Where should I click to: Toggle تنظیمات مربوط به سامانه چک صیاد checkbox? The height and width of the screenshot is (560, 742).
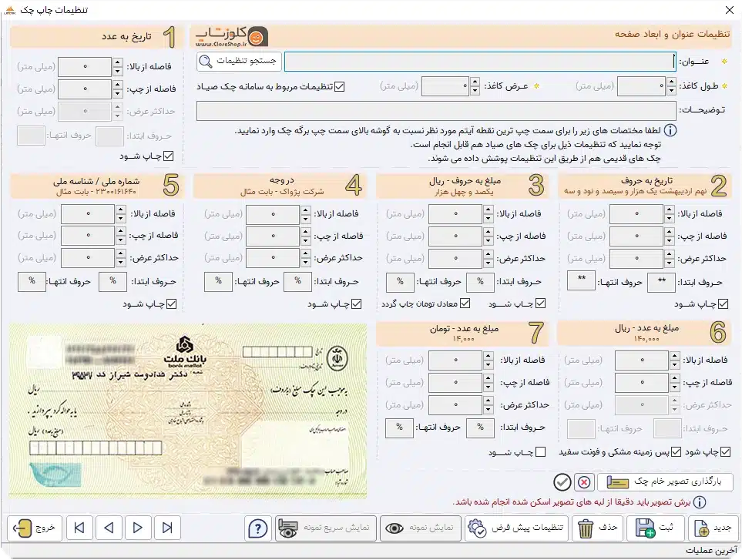click(339, 86)
